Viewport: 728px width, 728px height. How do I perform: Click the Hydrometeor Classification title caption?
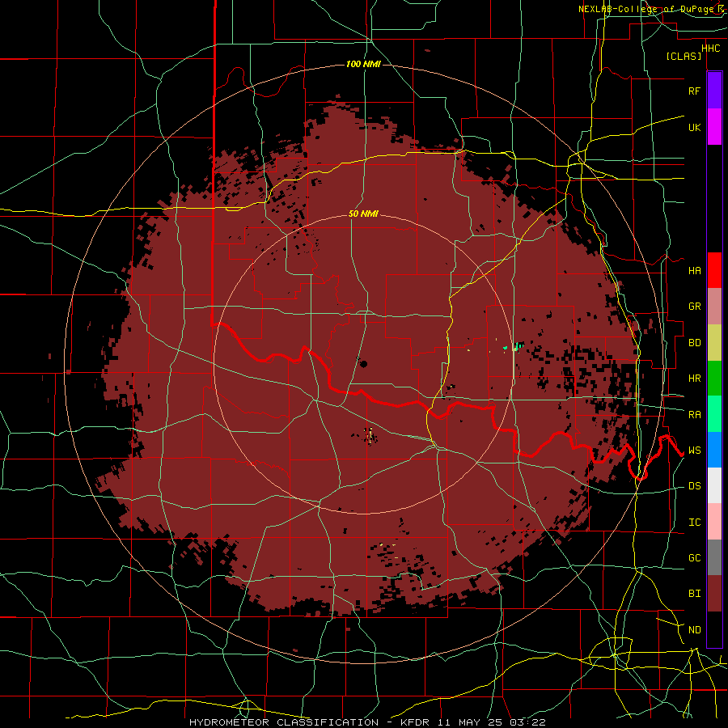click(x=367, y=722)
